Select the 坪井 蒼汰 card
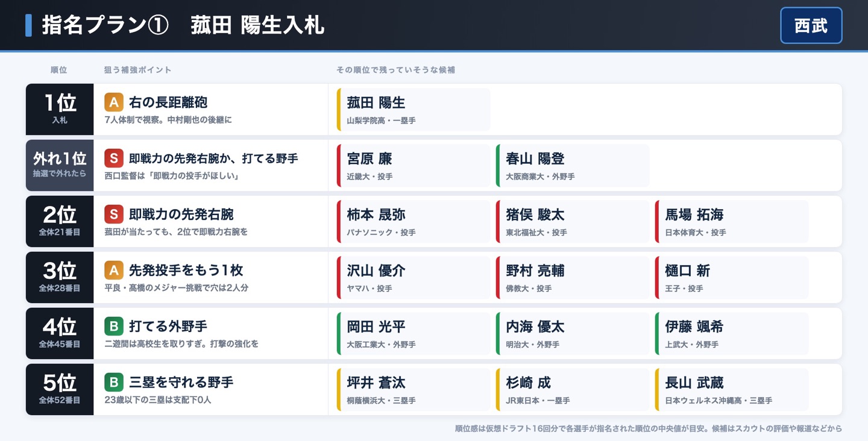868x441 pixels. pyautogui.click(x=414, y=390)
